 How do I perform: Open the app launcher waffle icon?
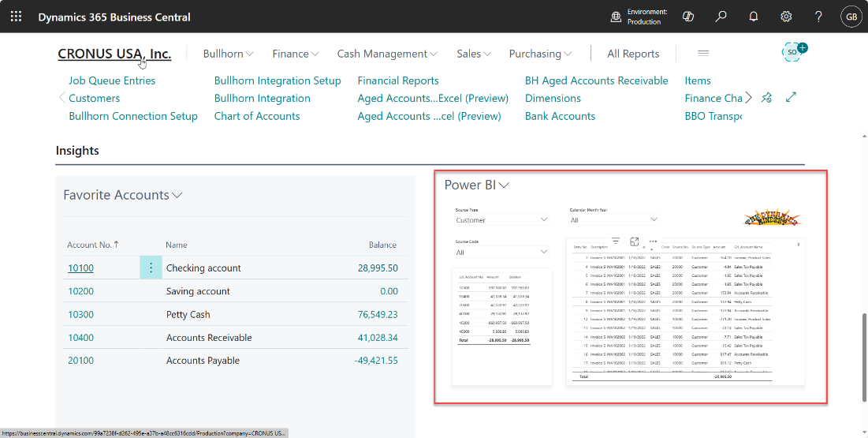coord(16,17)
